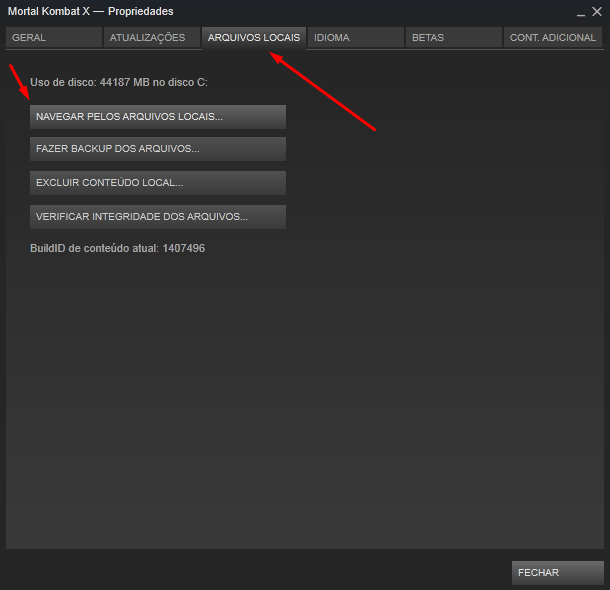Image resolution: width=610 pixels, height=590 pixels.
Task: Click the BuildID de conteúdo atual text
Action: pos(117,248)
